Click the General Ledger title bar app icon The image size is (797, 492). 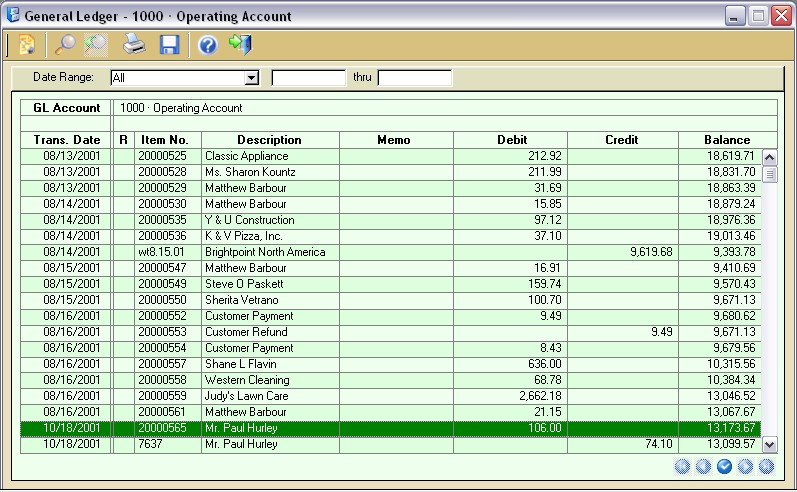(x=13, y=15)
